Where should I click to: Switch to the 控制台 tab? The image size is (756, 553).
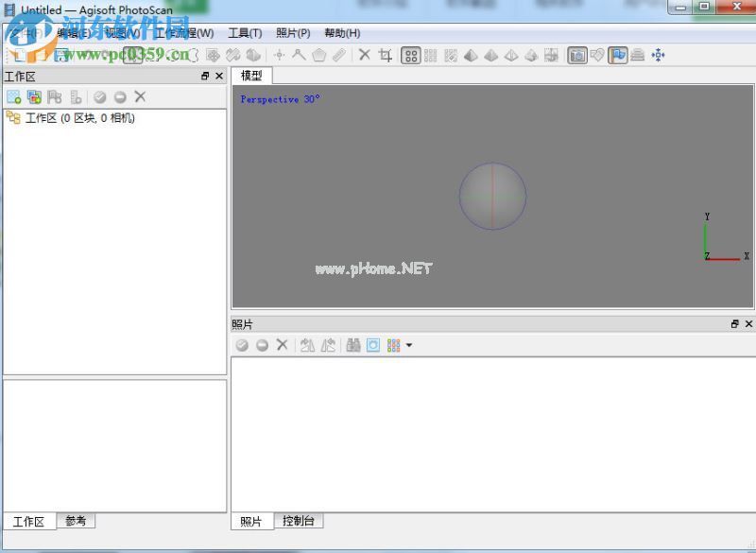click(x=299, y=521)
